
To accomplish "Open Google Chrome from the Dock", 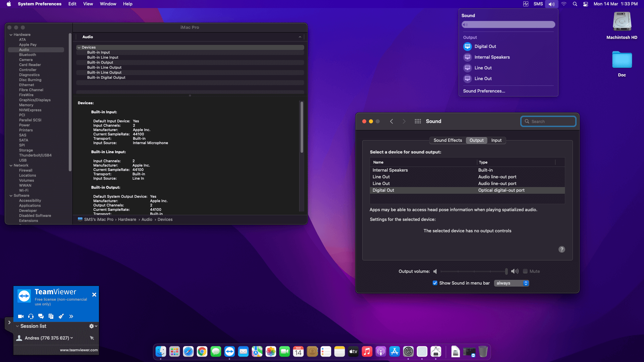I will (x=202, y=352).
